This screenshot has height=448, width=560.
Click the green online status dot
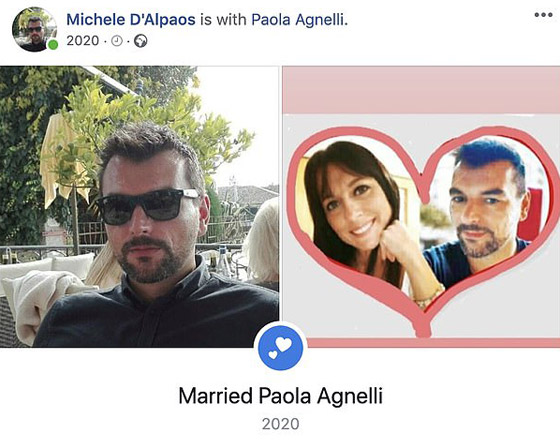53,45
